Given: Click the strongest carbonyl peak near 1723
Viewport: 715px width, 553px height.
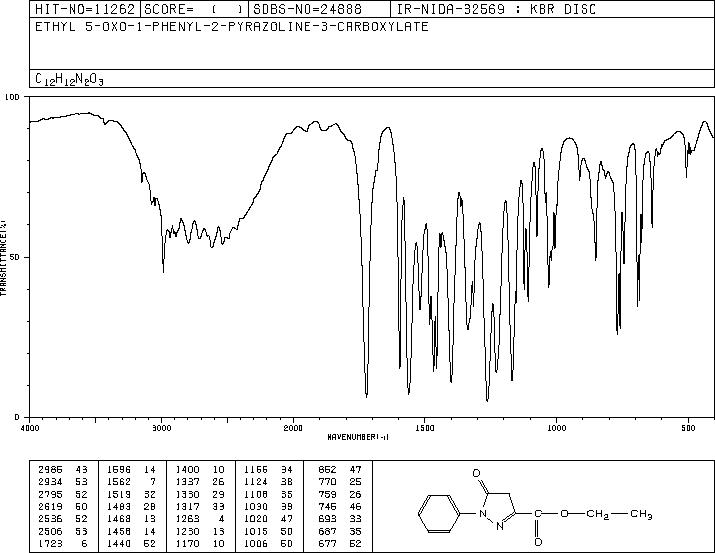Looking at the screenshot, I should 367,396.
